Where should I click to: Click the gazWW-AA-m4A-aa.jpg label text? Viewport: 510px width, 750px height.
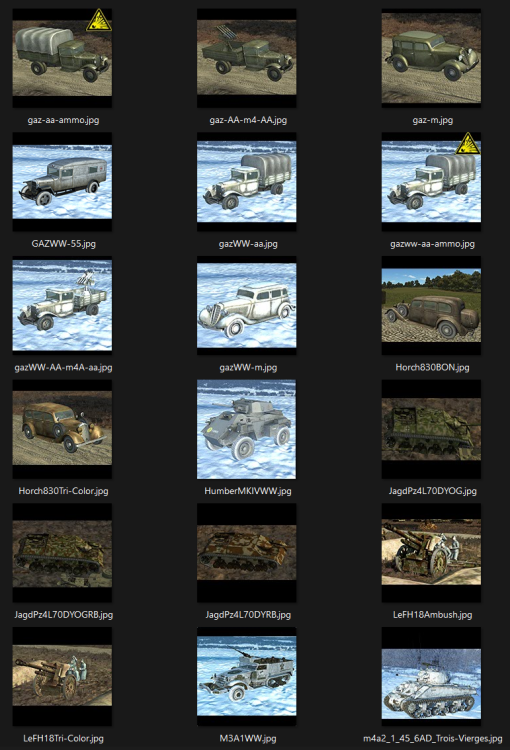pos(63,367)
